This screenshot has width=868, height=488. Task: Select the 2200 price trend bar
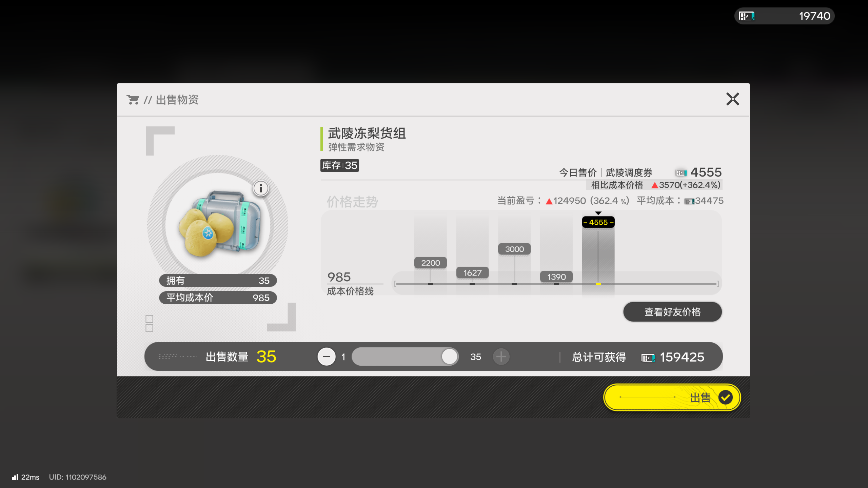click(430, 263)
